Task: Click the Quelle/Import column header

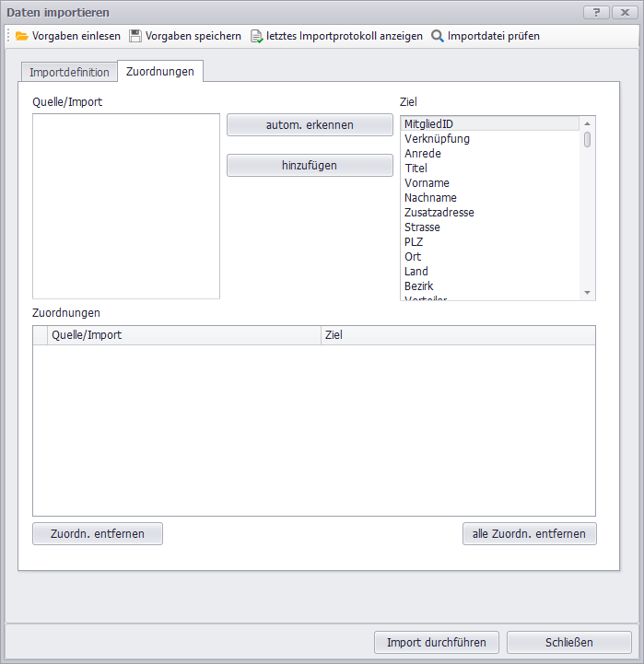Action: click(184, 335)
